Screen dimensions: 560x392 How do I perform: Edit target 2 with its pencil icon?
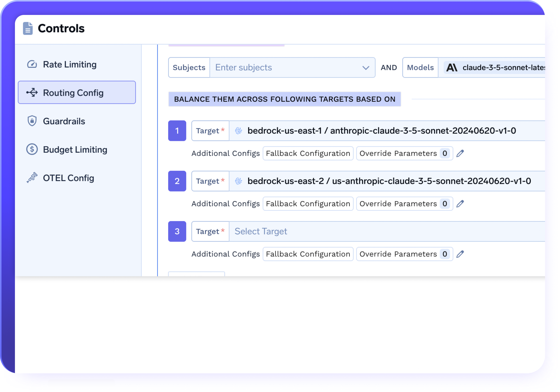(460, 203)
